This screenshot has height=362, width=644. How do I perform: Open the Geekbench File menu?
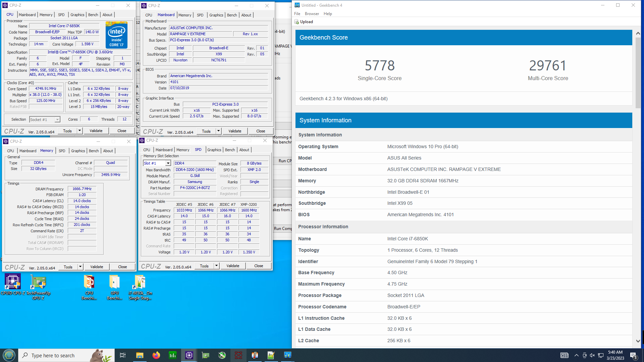pos(297,14)
